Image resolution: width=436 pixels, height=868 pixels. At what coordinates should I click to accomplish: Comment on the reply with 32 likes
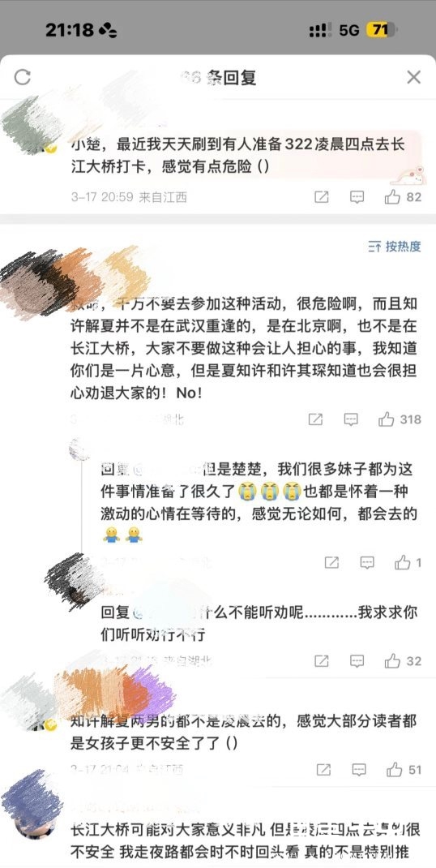pyautogui.click(x=357, y=660)
